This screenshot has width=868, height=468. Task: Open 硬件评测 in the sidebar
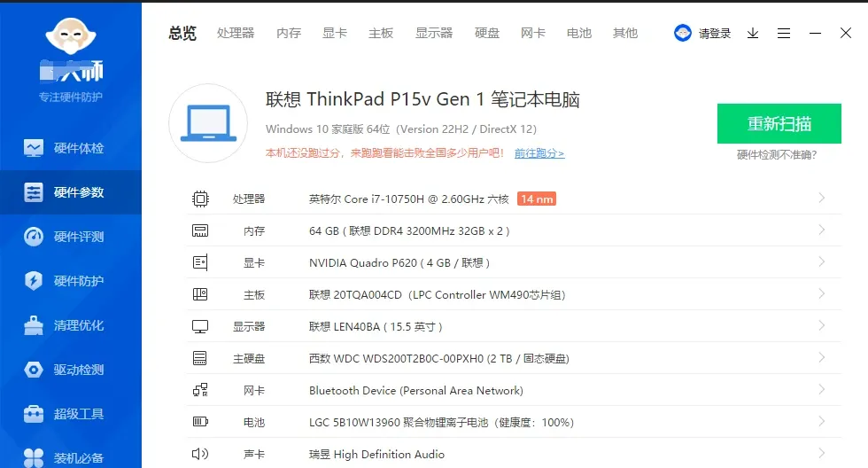(70, 237)
